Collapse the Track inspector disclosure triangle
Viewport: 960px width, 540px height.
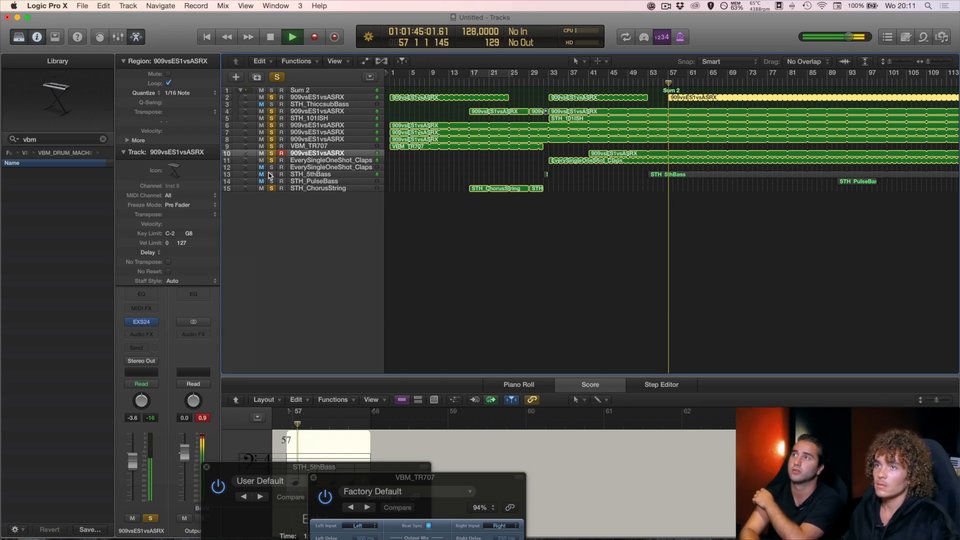[123, 152]
